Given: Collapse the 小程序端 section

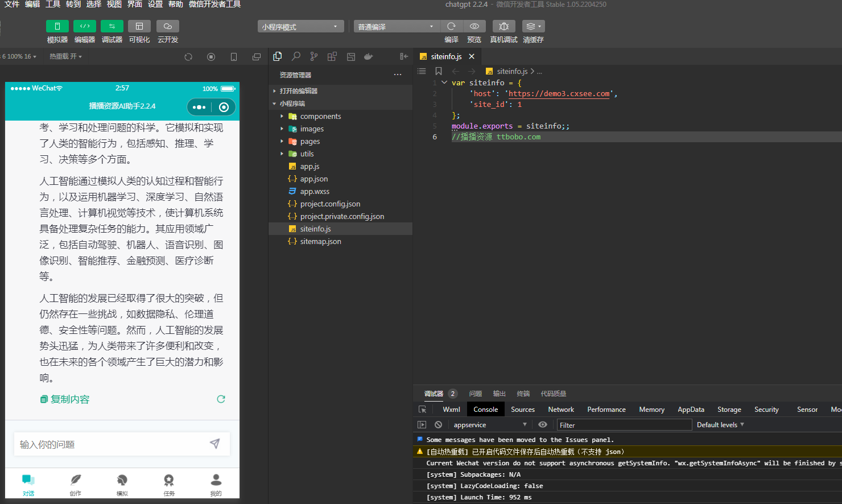Looking at the screenshot, I should (340, 104).
